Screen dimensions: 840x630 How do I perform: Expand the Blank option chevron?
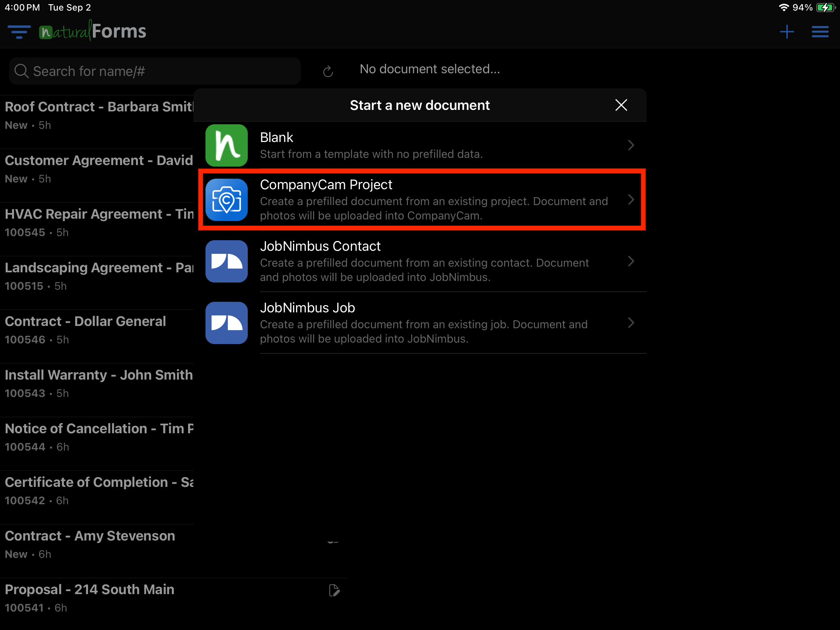tap(631, 145)
